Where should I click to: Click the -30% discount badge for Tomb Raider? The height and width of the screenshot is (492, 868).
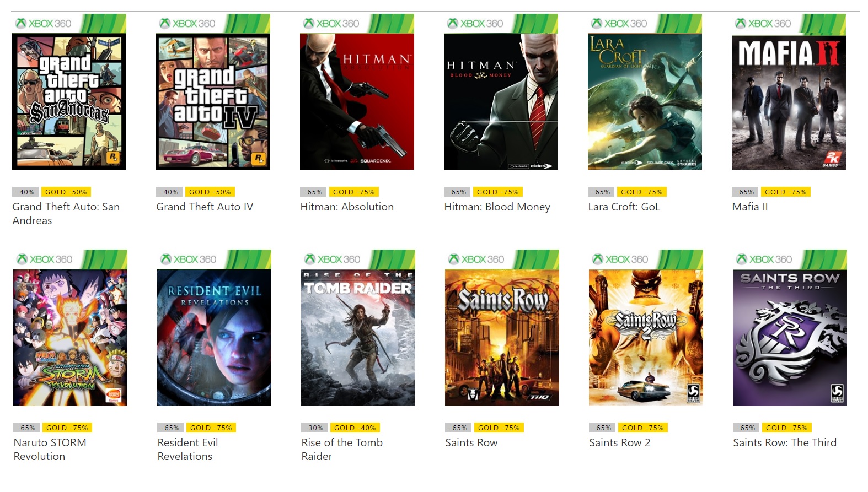click(x=315, y=428)
